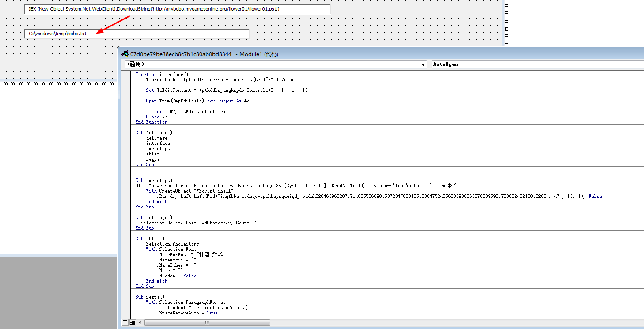The image size is (644, 329).
Task: Click the "shlet" call inside AutoOpen
Action: tap(153, 154)
